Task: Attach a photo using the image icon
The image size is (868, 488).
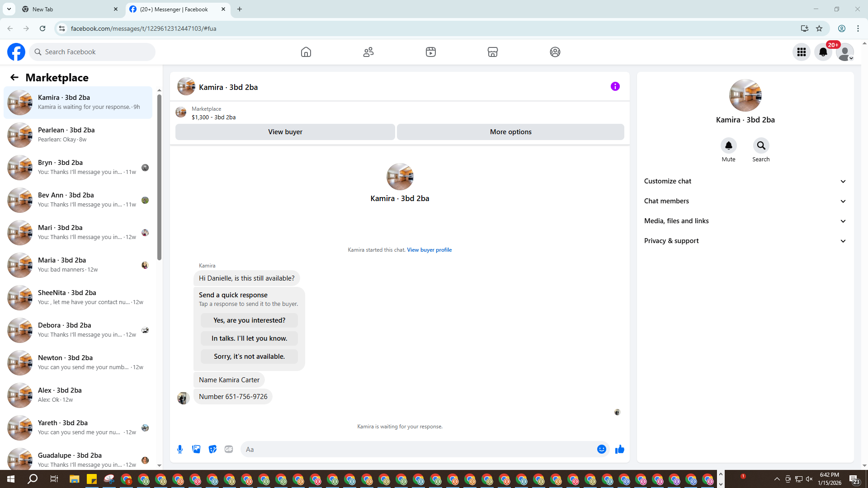Action: pos(196,449)
